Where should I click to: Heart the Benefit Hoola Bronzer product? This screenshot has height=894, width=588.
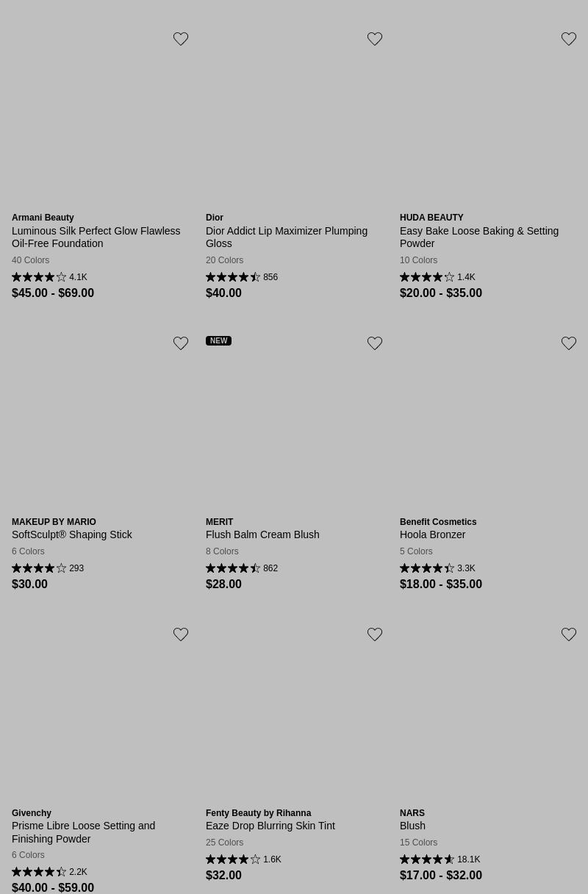tap(569, 343)
